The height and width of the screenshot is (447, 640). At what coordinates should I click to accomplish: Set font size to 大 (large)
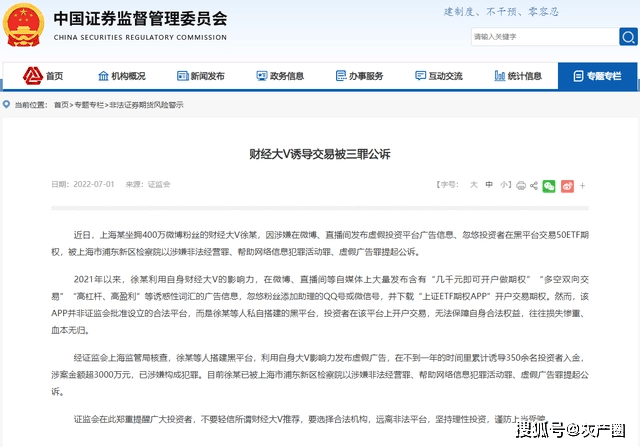point(474,185)
